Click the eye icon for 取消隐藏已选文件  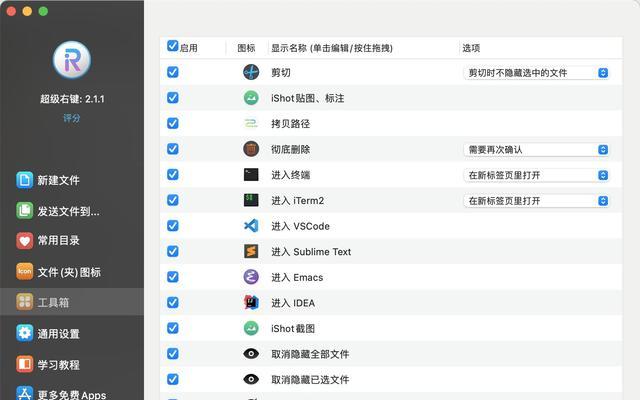click(251, 379)
